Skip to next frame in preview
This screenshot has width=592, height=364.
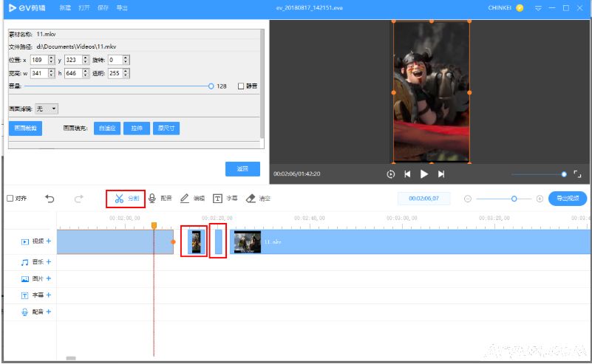(441, 174)
